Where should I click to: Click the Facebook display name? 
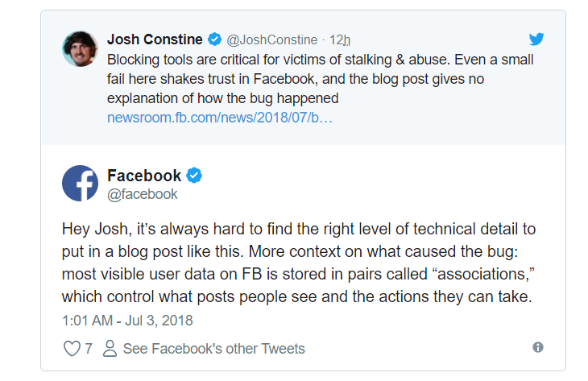[144, 176]
